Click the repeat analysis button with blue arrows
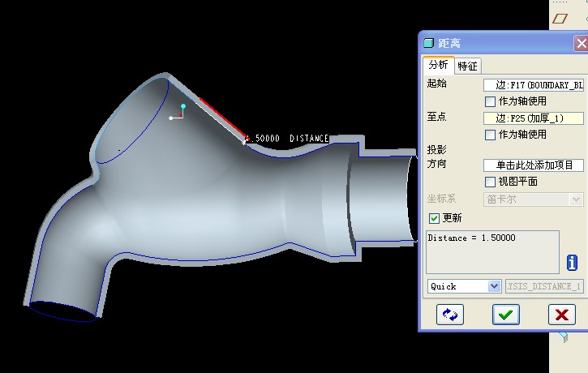 [450, 315]
